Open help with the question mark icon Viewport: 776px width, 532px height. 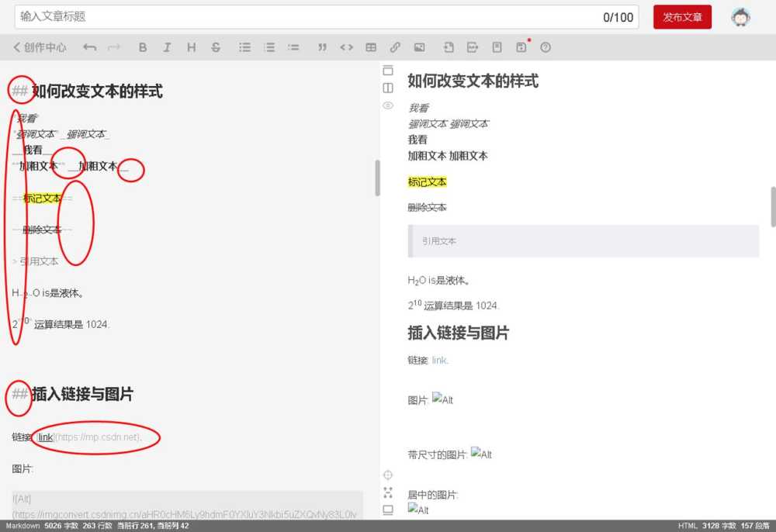pyautogui.click(x=546, y=47)
